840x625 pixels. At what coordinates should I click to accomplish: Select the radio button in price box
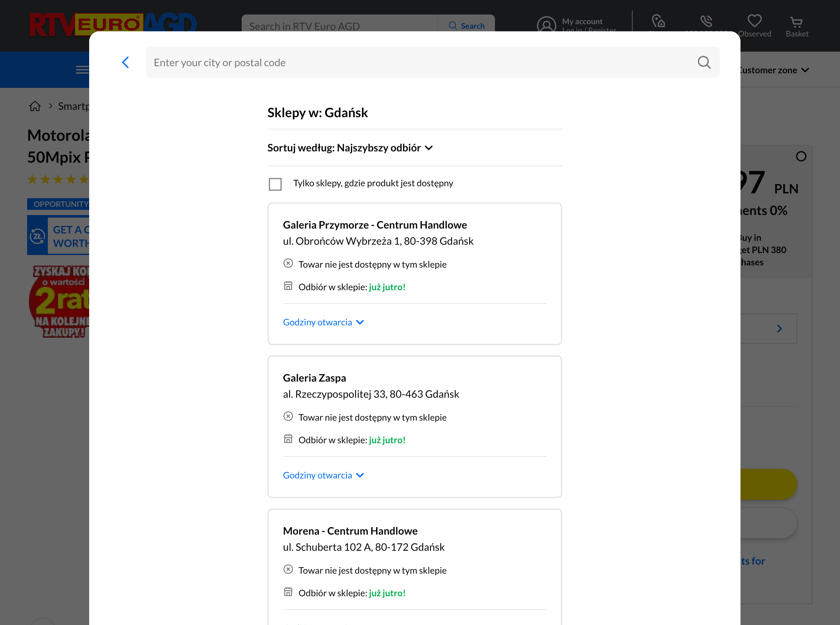(x=801, y=156)
